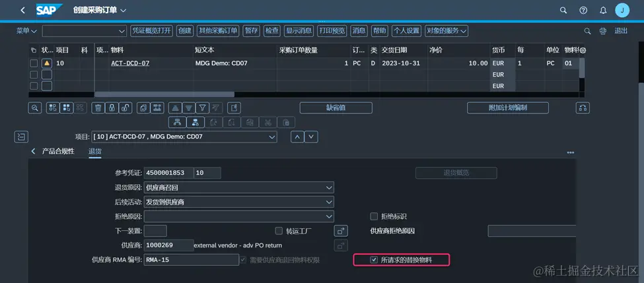Click the sort ascending icon
This screenshot has width=644, height=283.
pos(176,108)
